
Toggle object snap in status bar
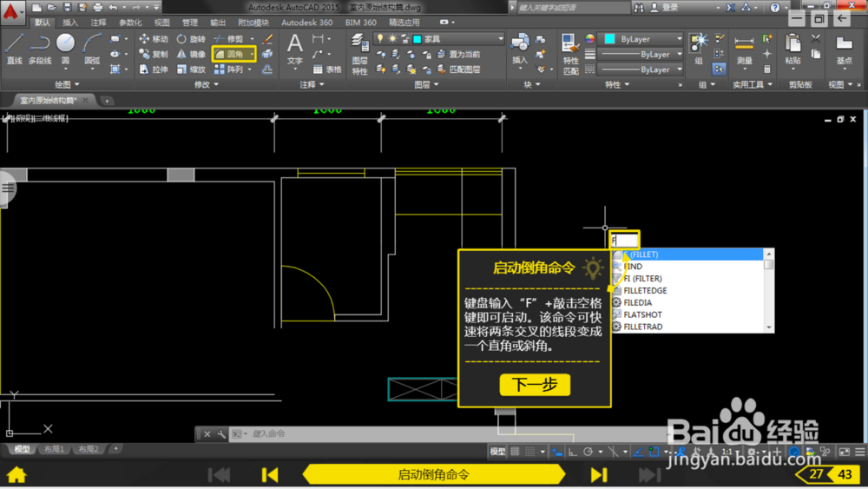[654, 452]
